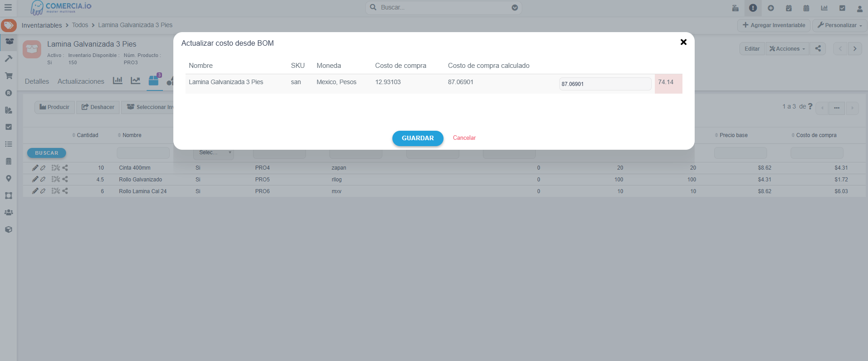868x361 pixels.
Task: Open the users group sidebar icon
Action: (x=9, y=213)
